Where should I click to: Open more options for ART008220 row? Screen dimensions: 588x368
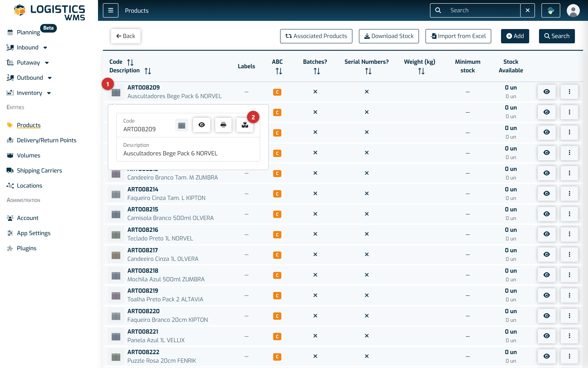tap(569, 316)
